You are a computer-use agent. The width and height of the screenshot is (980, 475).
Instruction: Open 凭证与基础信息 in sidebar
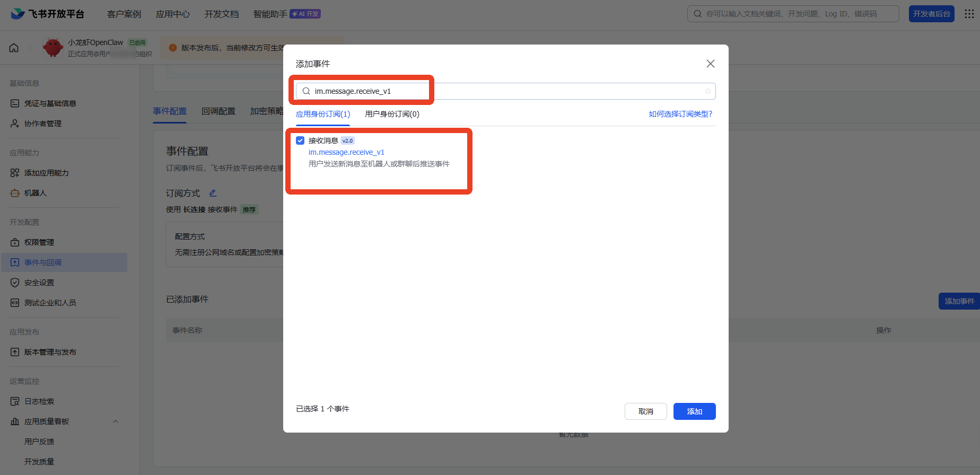pos(50,103)
